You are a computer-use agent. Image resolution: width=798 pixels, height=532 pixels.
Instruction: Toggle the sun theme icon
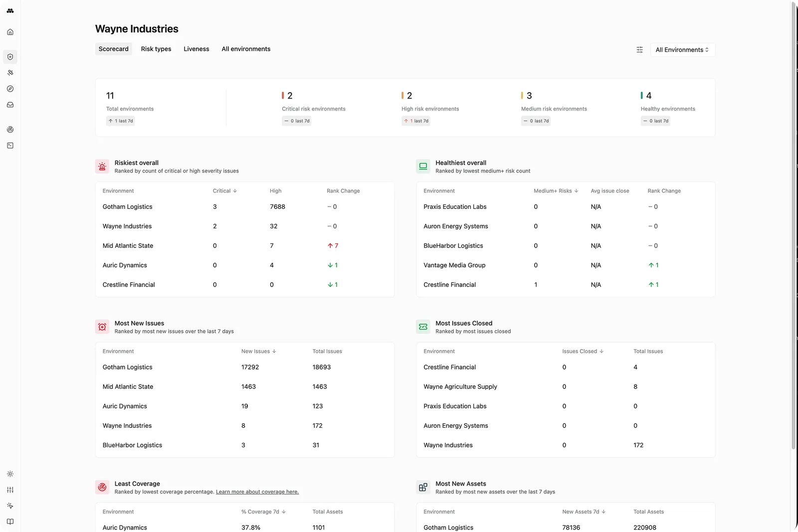point(10,474)
